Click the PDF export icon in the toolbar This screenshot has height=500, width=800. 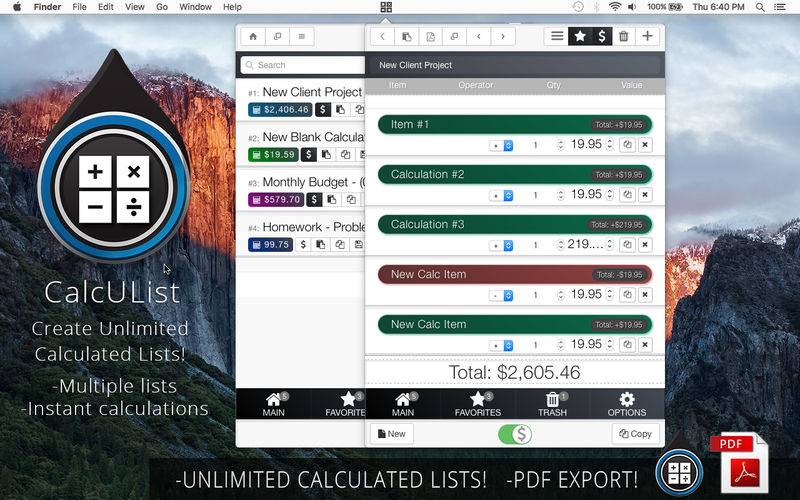point(430,37)
